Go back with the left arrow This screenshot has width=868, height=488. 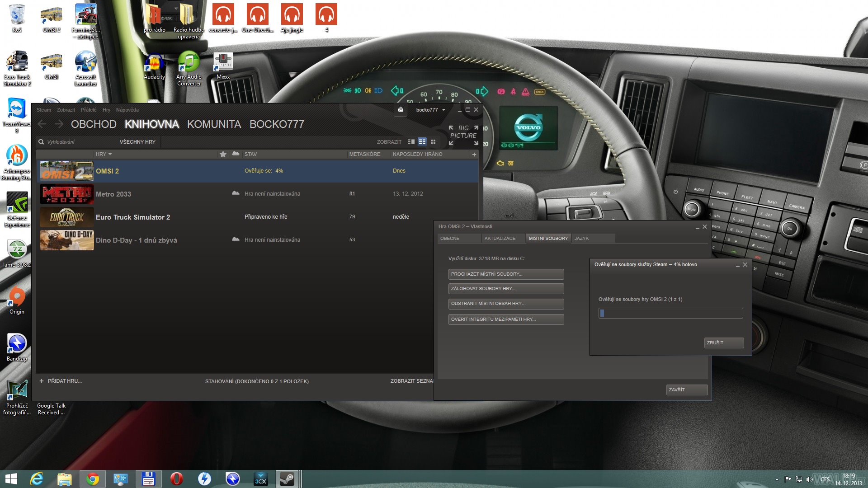pos(42,124)
